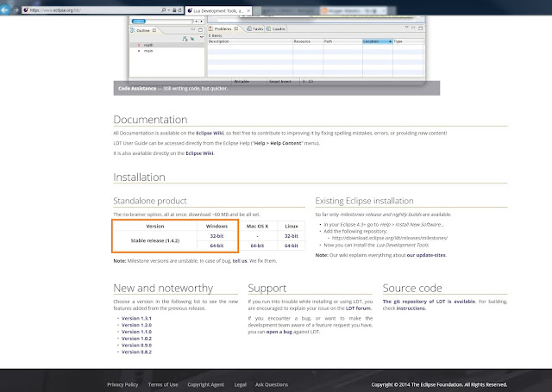The height and width of the screenshot is (392, 552).
Task: Click the 'Source code' heading
Action: pos(412,289)
